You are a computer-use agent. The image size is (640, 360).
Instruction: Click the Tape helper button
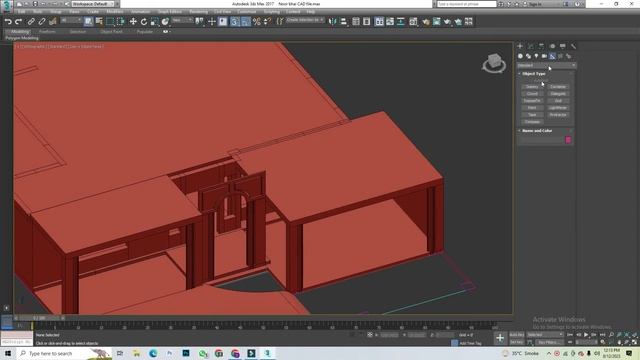(x=532, y=115)
